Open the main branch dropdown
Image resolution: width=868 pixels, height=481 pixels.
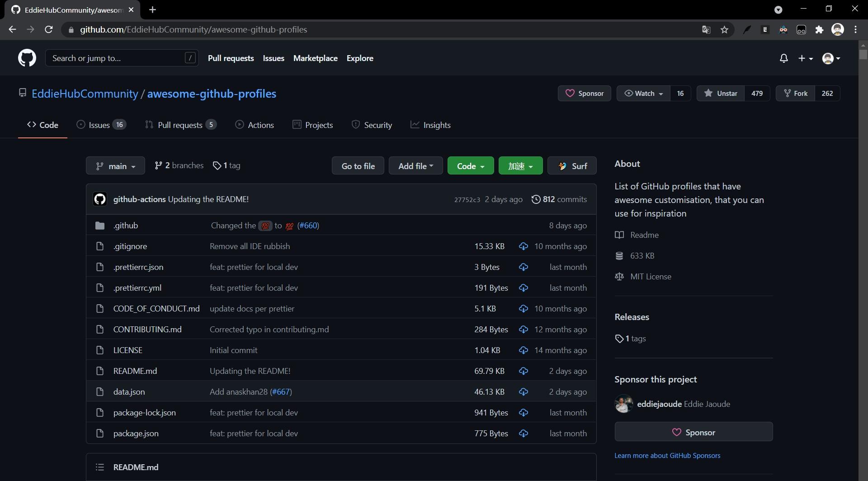115,165
